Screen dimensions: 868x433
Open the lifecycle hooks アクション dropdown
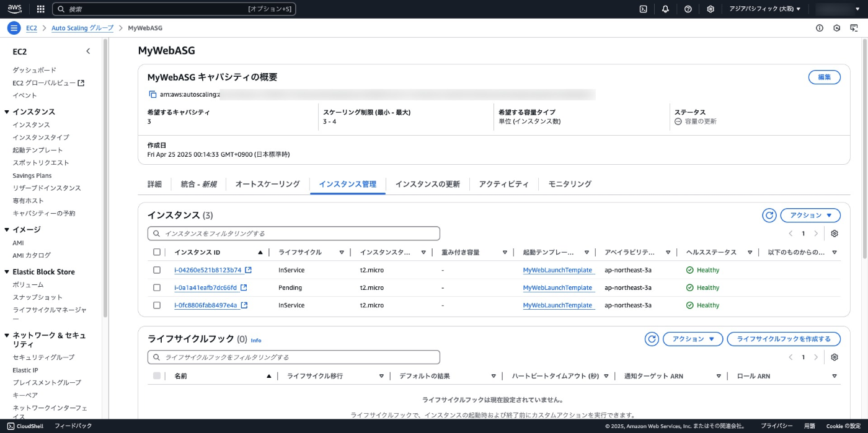(693, 339)
